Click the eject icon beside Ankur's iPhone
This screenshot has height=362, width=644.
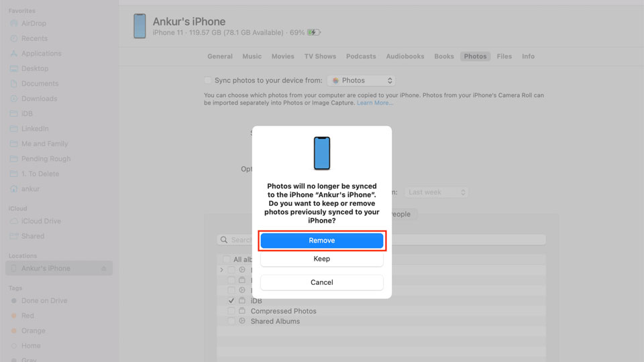click(x=103, y=269)
